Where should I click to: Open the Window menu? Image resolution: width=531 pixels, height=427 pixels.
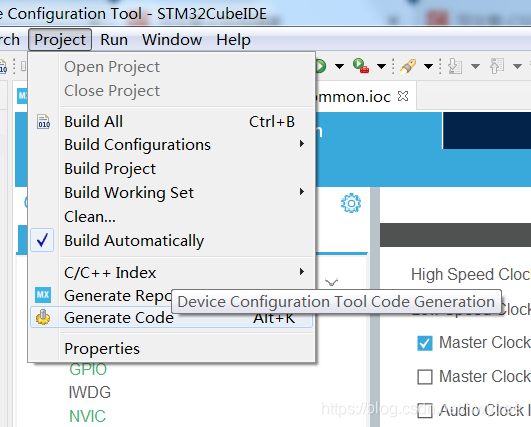tap(172, 40)
